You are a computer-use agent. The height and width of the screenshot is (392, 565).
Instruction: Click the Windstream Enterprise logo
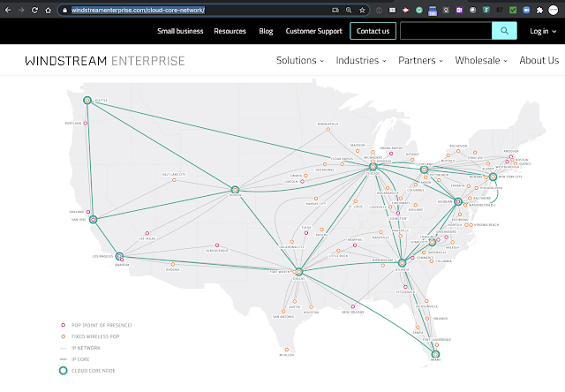pos(105,61)
